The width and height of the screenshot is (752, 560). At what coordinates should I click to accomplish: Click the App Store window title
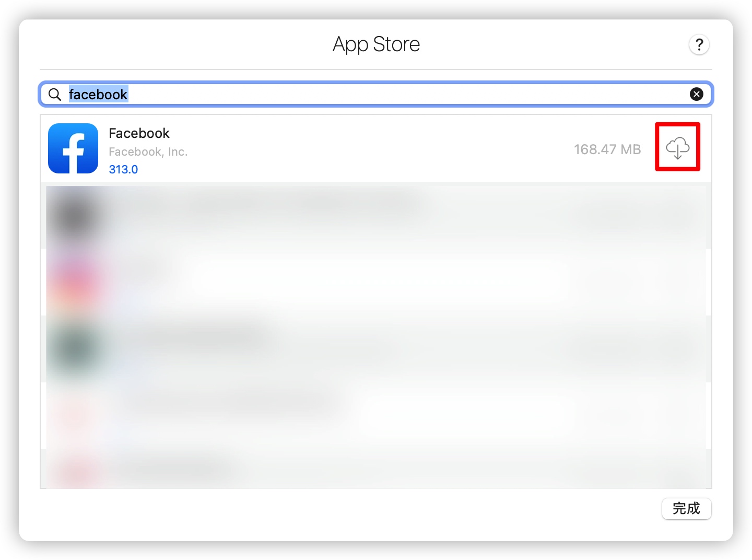(x=376, y=44)
